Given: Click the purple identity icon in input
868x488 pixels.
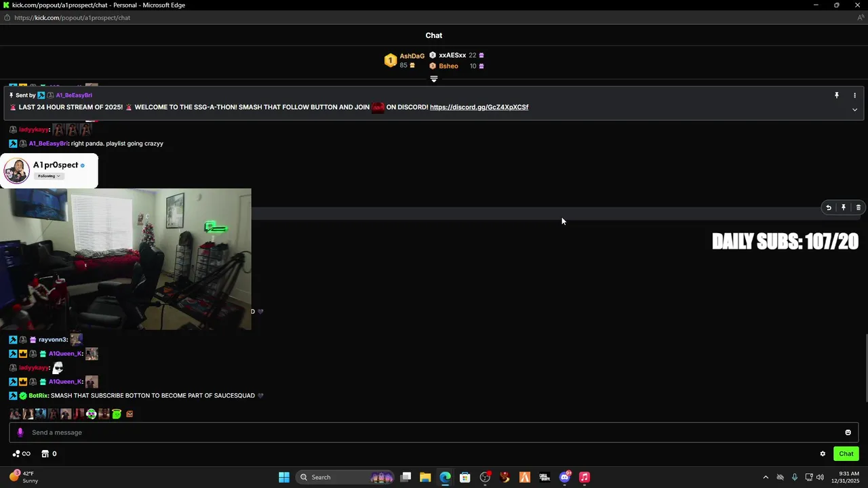Looking at the screenshot, I should click(20, 432).
